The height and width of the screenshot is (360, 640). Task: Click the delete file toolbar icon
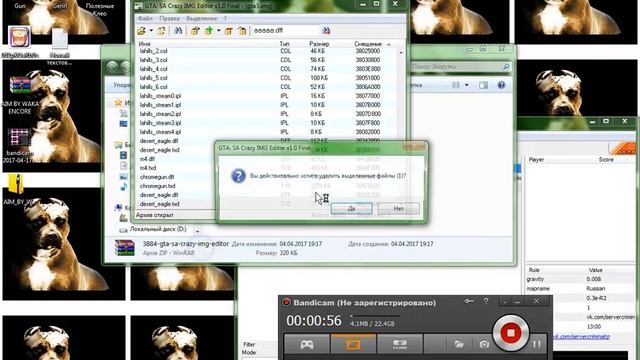[x=229, y=31]
